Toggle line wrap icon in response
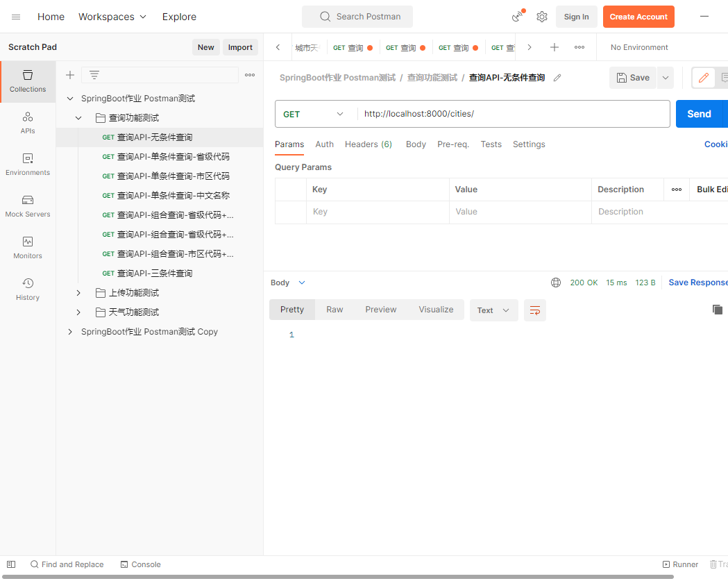Viewport: 728px width, 581px height. (535, 310)
